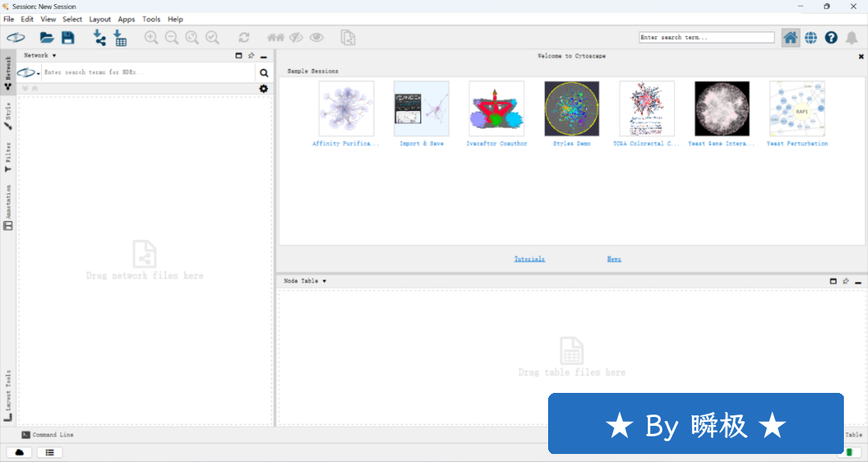Switch to the Style side tab
This screenshot has height=462, width=868.
[x=8, y=116]
